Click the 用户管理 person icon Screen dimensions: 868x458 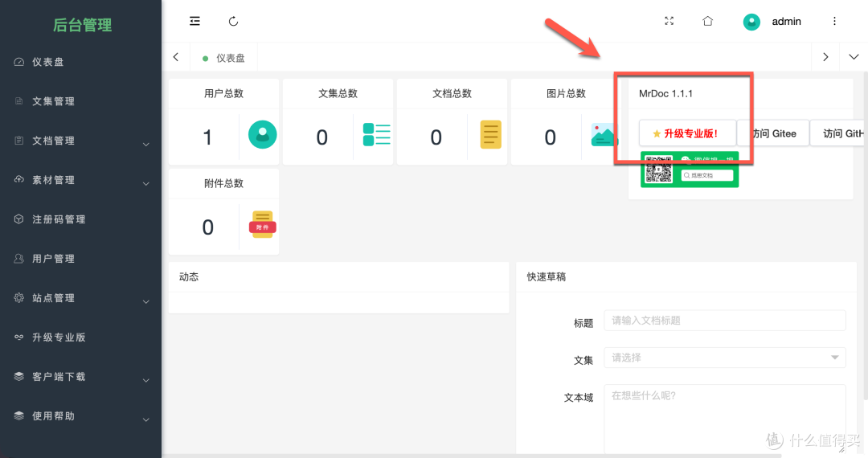(x=18, y=258)
